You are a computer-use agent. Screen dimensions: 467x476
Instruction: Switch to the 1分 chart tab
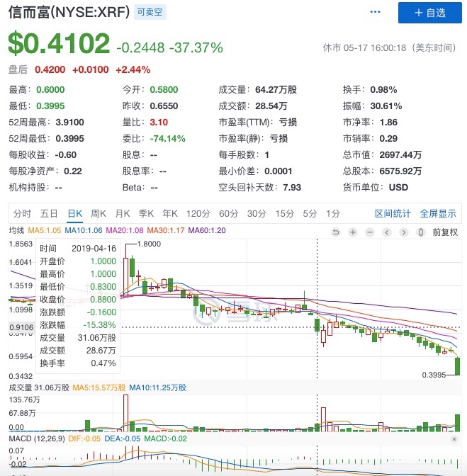pyautogui.click(x=333, y=214)
